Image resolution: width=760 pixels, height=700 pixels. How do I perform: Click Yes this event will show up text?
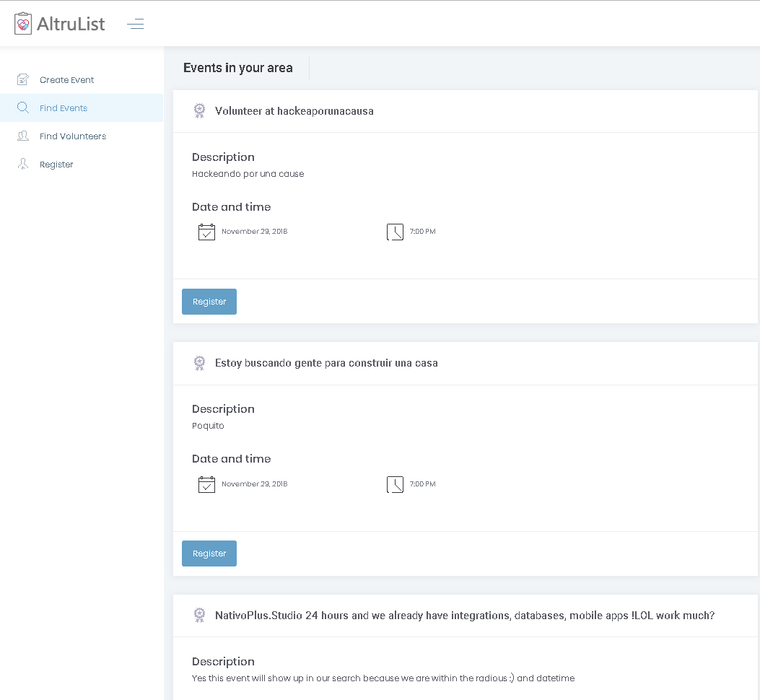(383, 678)
